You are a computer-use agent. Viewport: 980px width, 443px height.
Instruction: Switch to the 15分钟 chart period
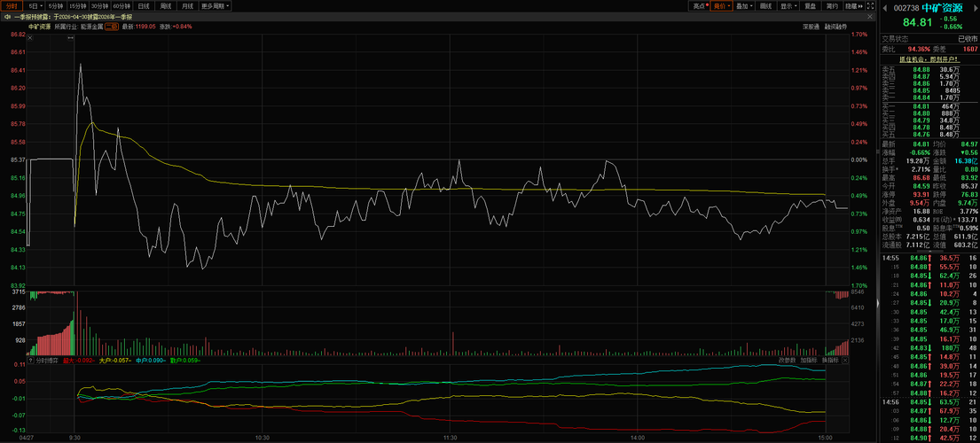[x=78, y=5]
